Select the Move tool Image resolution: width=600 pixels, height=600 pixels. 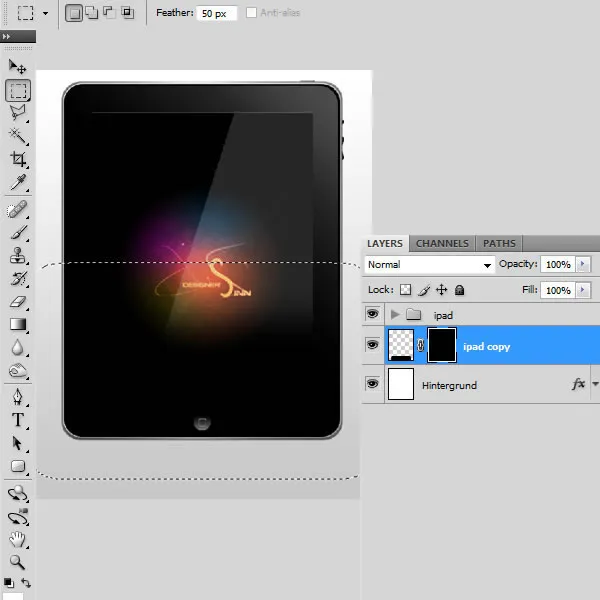coord(17,67)
